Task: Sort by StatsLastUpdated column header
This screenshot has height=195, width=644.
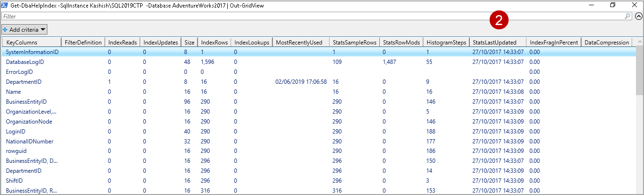Action: pos(497,42)
